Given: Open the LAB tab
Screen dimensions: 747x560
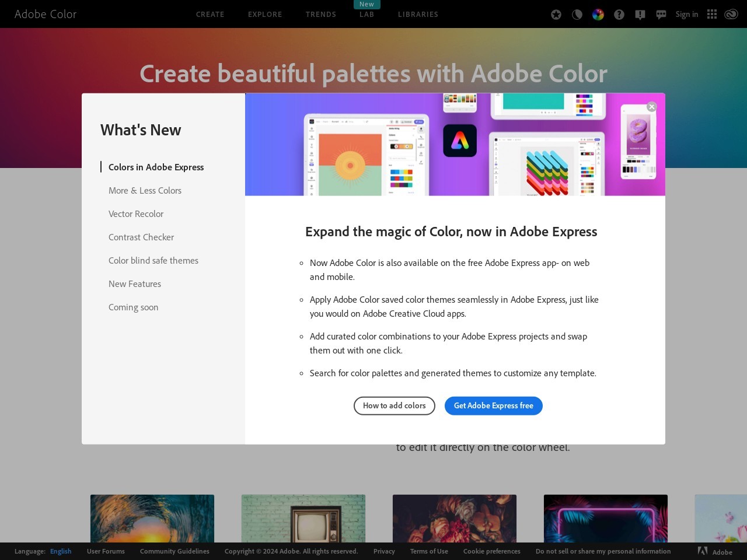Looking at the screenshot, I should pos(366,14).
